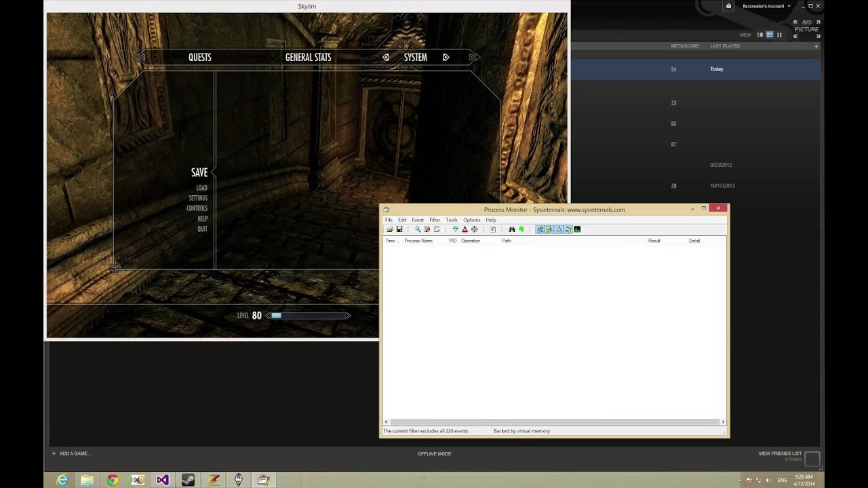Click the PID column header
This screenshot has height=488, width=868.
[453, 241]
